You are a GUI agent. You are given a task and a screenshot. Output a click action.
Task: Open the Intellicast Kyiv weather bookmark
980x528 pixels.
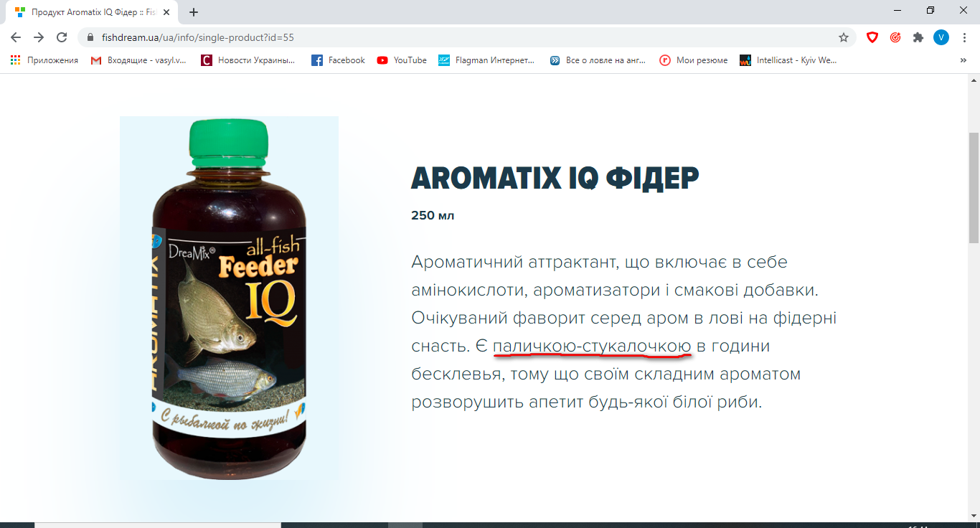(x=788, y=60)
